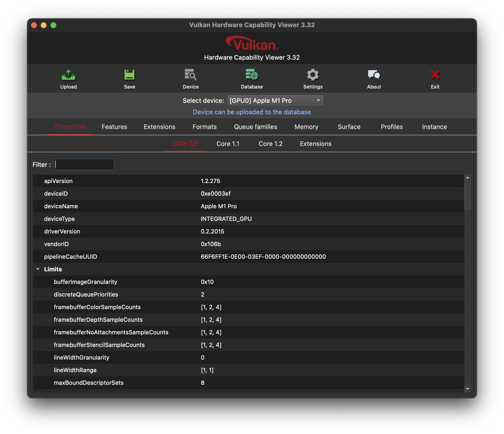
Task: Open Settings gear icon
Action: (313, 75)
